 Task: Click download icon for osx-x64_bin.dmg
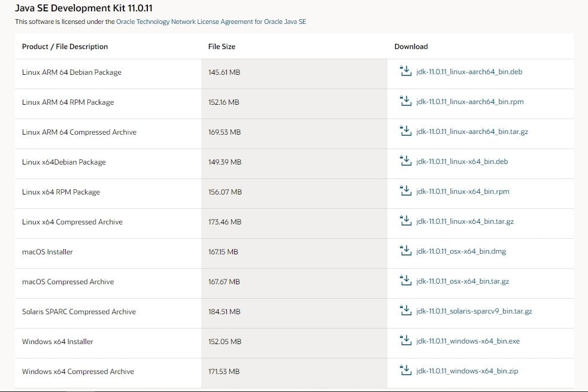(405, 251)
